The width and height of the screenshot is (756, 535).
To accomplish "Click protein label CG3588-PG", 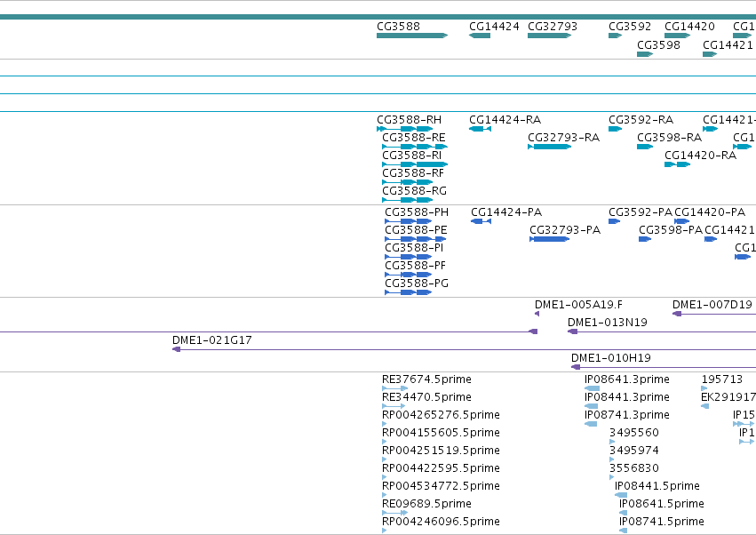I will coord(417,283).
